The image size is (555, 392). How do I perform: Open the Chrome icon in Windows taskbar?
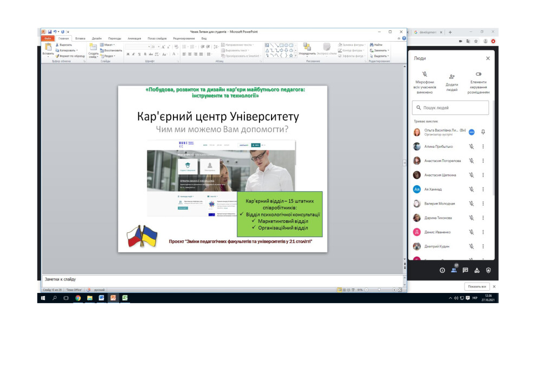[78, 298]
